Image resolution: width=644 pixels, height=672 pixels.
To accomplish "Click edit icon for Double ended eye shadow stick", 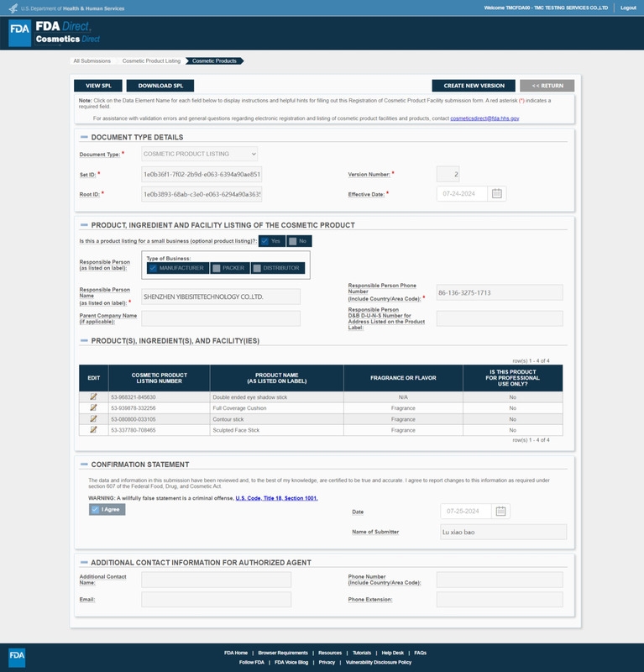I will coord(93,396).
